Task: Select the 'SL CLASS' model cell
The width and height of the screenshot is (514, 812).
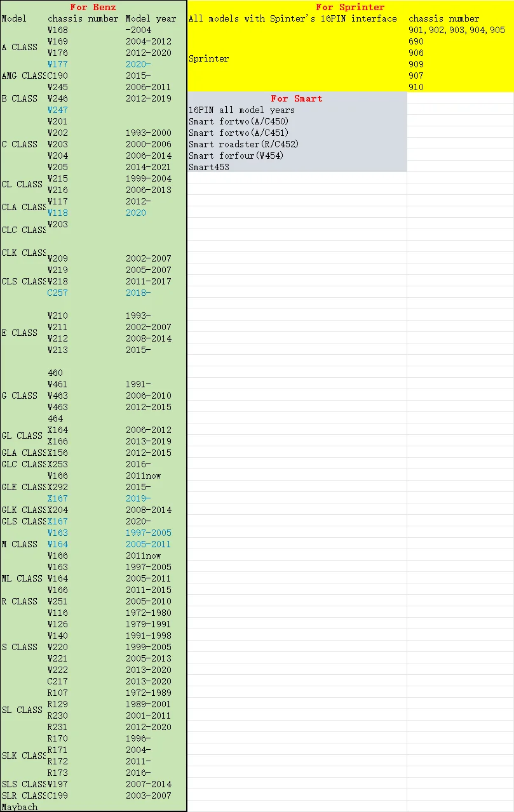Action: pos(22,710)
